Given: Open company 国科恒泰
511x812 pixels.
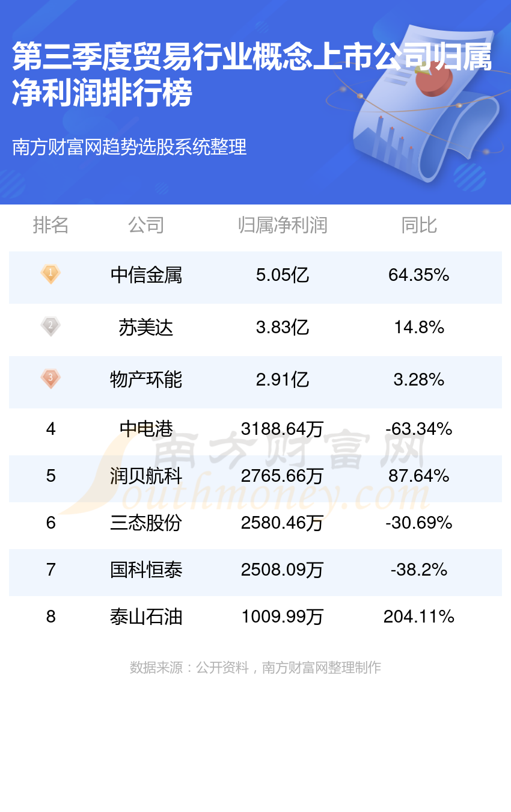Looking at the screenshot, I should point(146,570).
